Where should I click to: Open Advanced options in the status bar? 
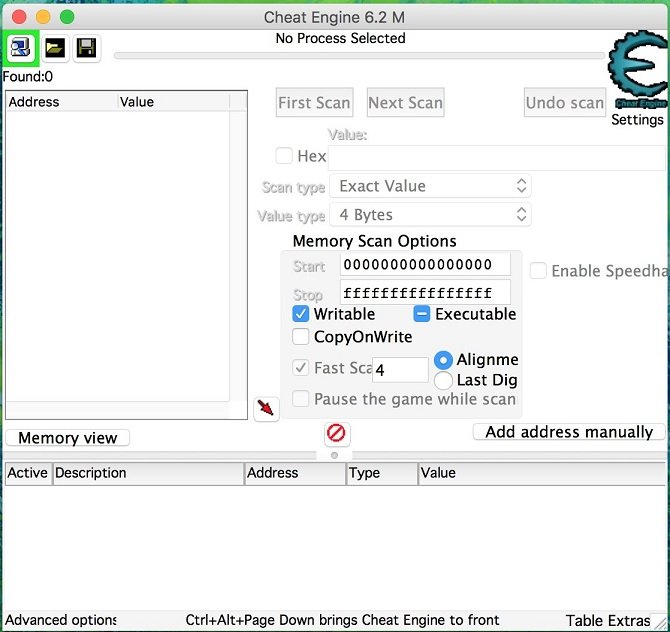coord(60,620)
